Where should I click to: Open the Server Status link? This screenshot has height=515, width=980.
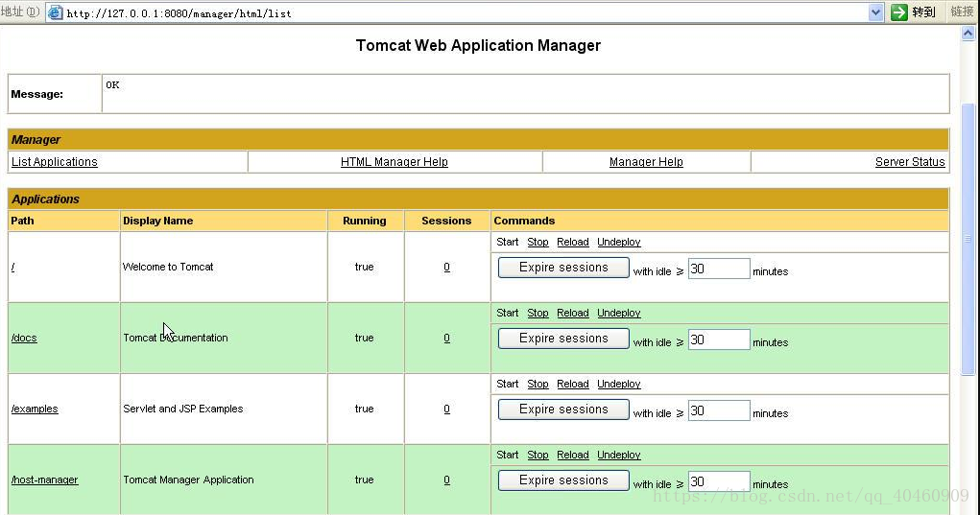(x=910, y=162)
